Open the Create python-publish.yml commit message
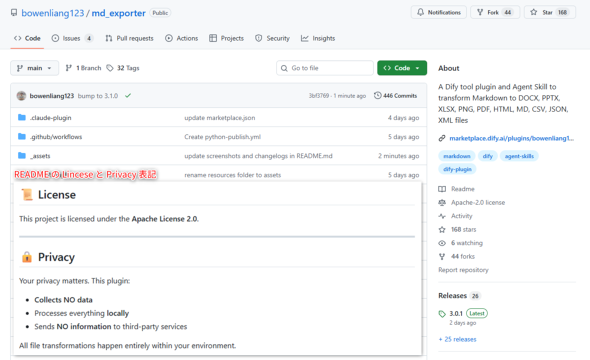The image size is (590, 360). 222,137
